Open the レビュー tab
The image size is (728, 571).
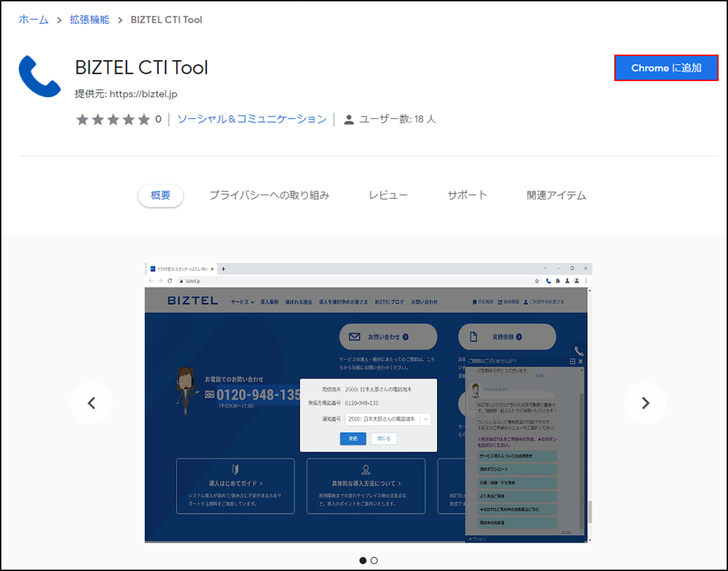coord(388,195)
